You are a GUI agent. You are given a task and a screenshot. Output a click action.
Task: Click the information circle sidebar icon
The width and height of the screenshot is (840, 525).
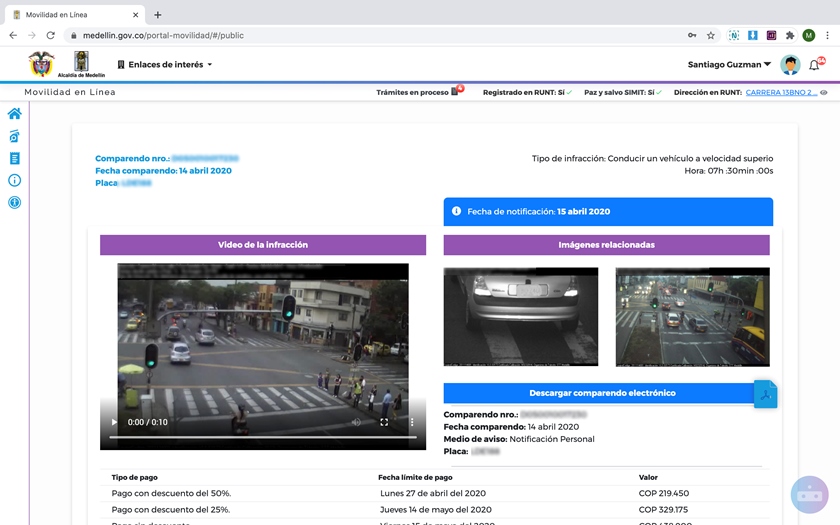14,180
